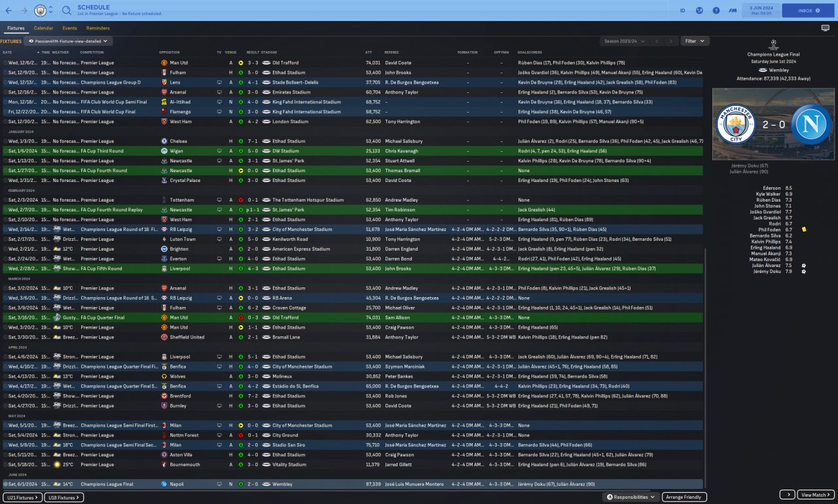Click the TV icon on the Wigan fixture row

click(219, 151)
